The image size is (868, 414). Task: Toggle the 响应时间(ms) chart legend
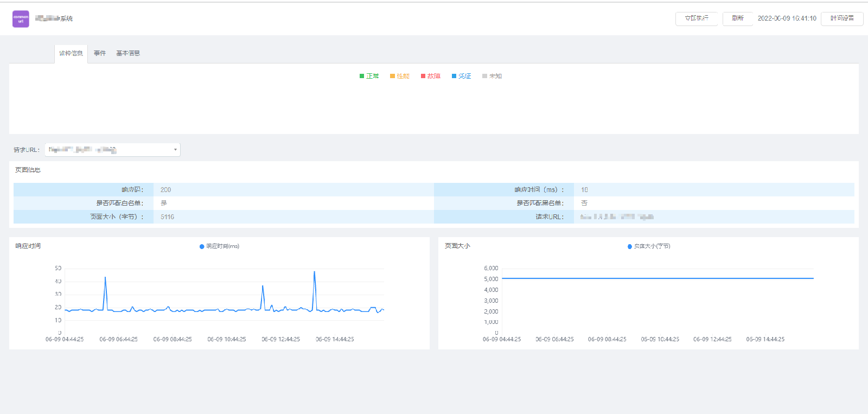(x=220, y=246)
